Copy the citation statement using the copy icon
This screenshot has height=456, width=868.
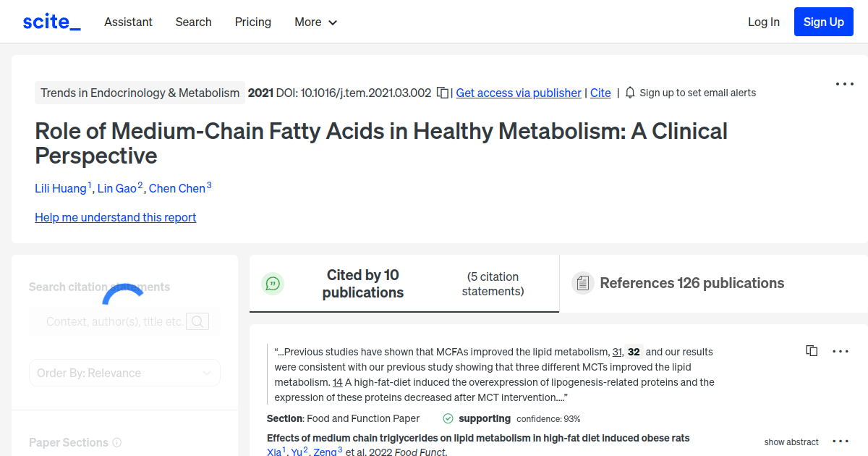pos(812,350)
